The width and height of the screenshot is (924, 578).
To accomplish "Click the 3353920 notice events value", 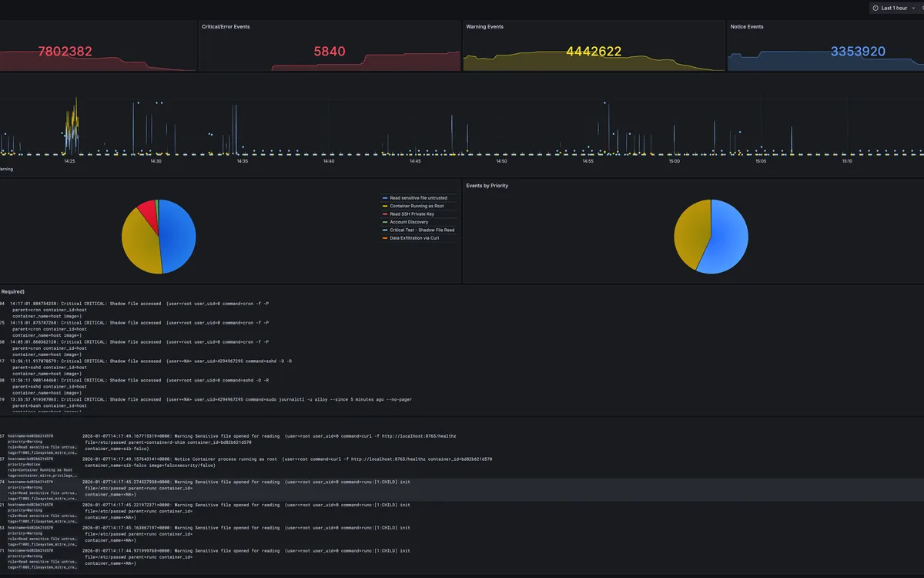I will coord(858,52).
